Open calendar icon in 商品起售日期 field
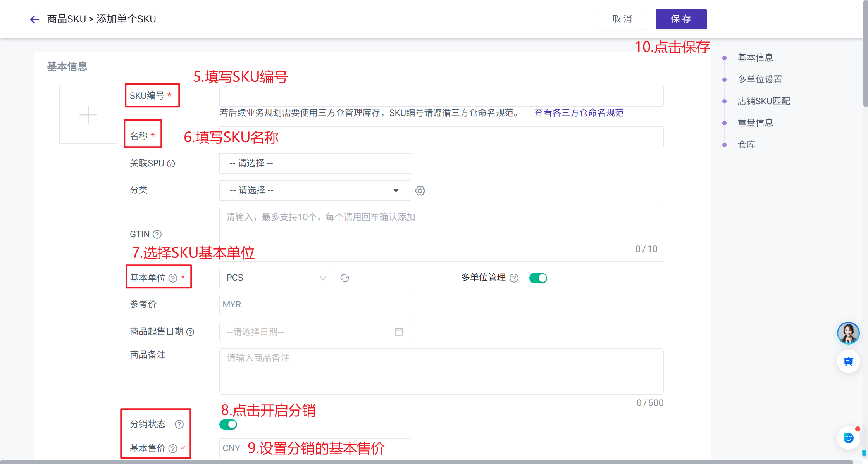 (x=399, y=332)
